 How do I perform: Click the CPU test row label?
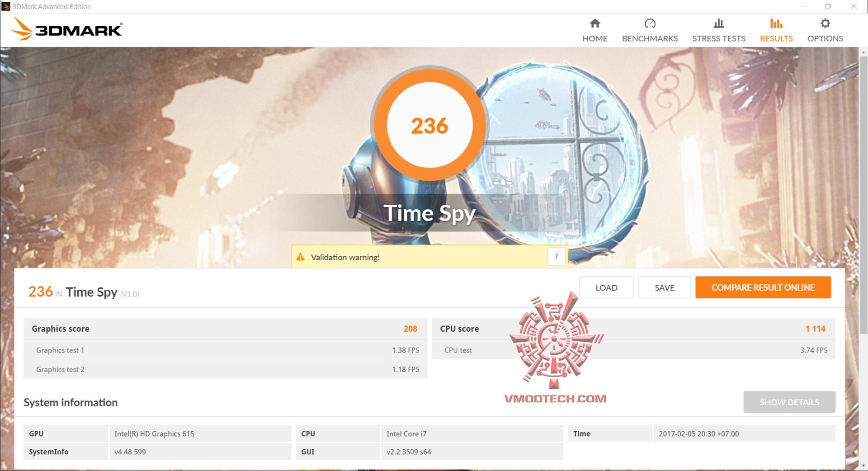point(458,350)
